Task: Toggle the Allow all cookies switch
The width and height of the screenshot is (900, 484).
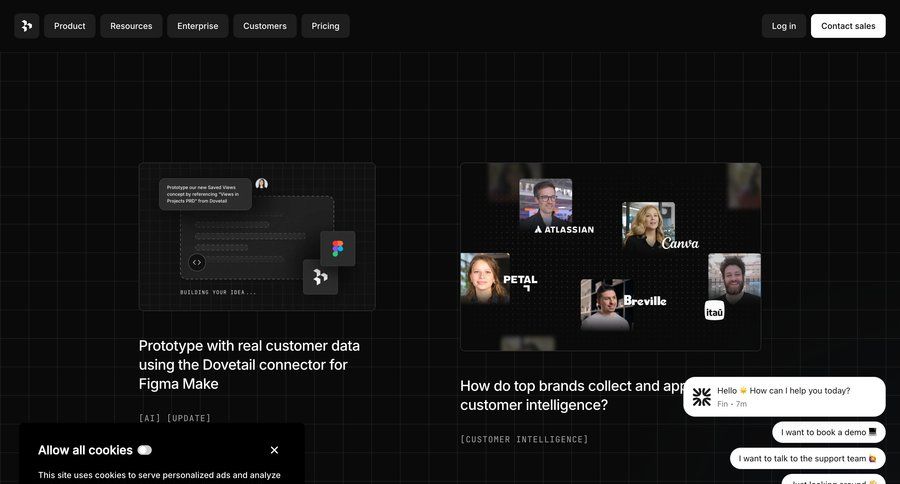Action: 145,450
